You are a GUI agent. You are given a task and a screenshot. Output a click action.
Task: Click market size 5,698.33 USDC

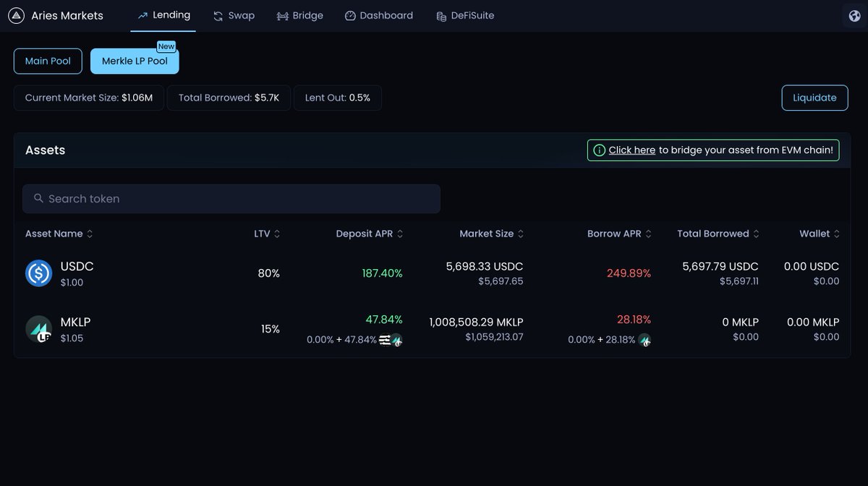point(485,266)
